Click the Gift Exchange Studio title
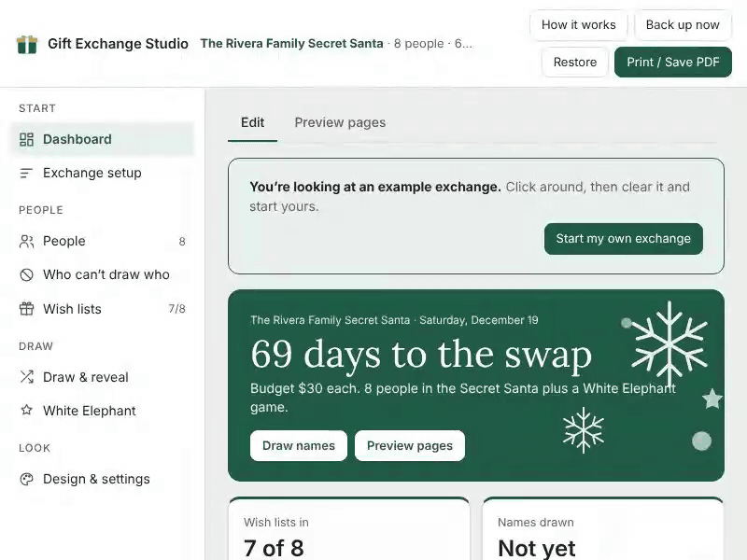Screen dimensions: 747x560 click(x=119, y=44)
